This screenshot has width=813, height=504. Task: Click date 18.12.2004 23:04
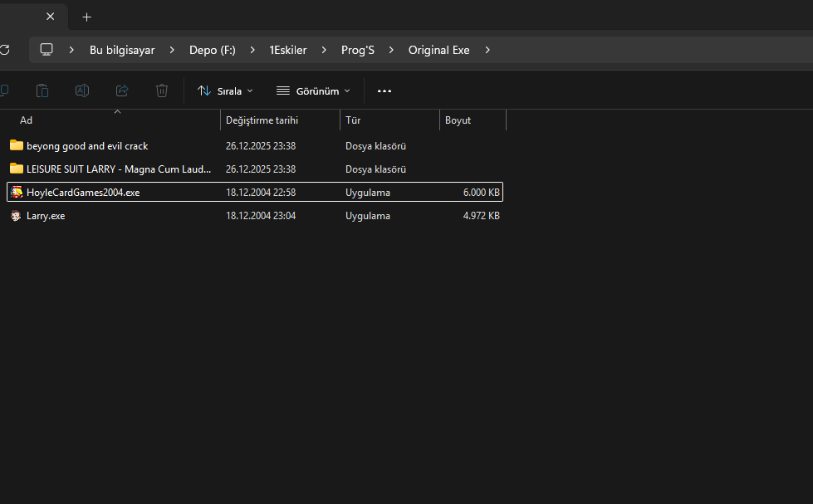(x=261, y=216)
